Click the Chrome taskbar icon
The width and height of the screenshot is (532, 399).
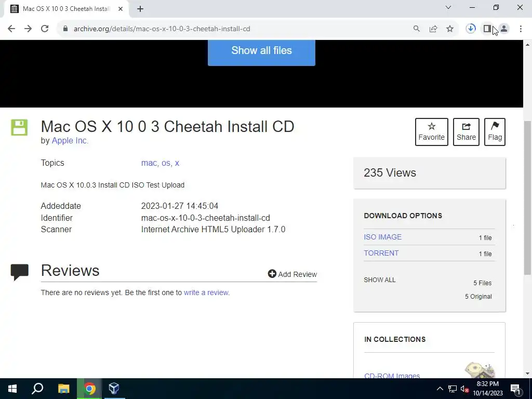click(x=89, y=389)
